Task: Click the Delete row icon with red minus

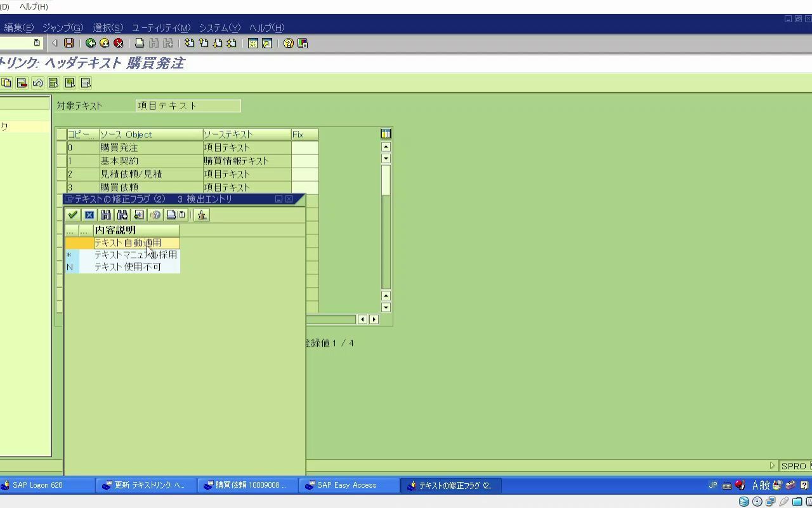Action: click(x=22, y=83)
